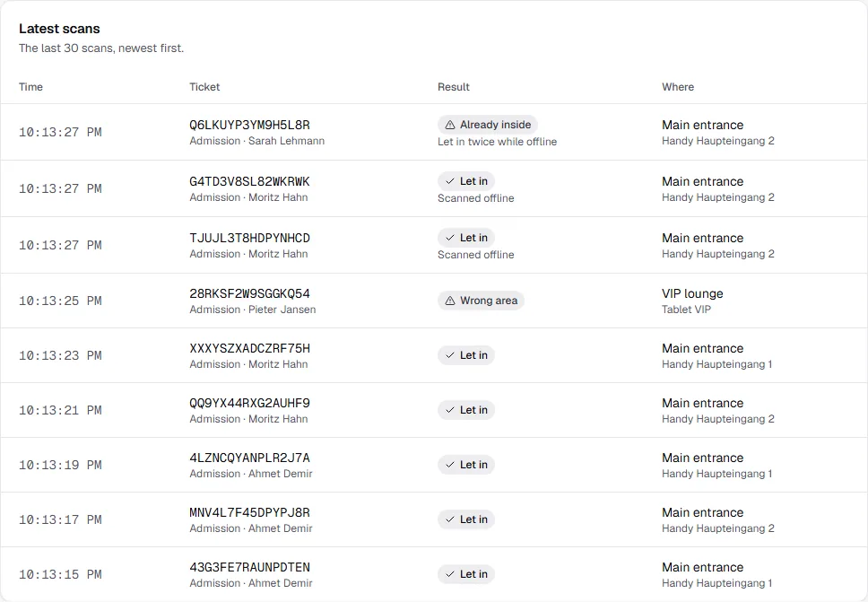Click the checkmark icon in TJUJL3T8HDPYNHCD row
This screenshot has height=602, width=868.
point(450,238)
